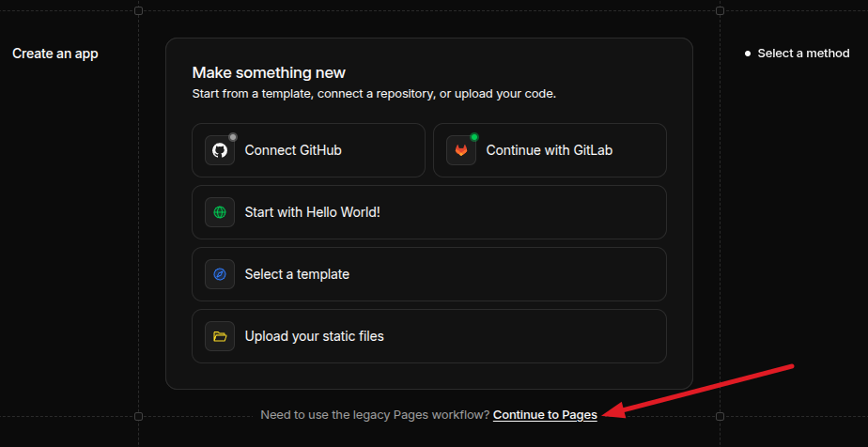868x447 pixels.
Task: Click the legacy Pages workflow question text
Action: point(376,415)
